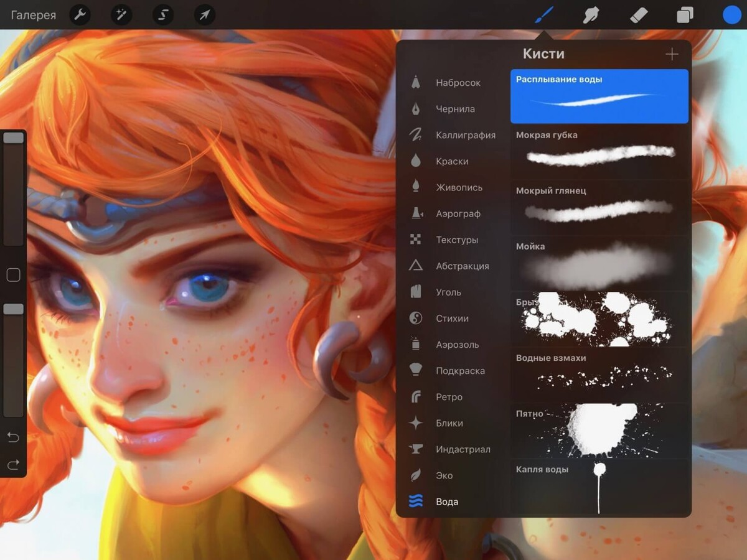
Task: Select the Selection tool (S icon)
Action: pyautogui.click(x=162, y=15)
